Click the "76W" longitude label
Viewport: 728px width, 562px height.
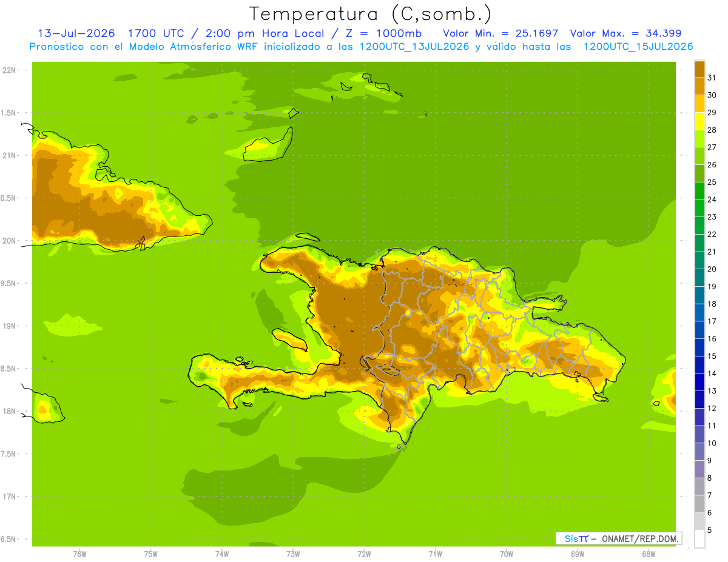click(79, 554)
